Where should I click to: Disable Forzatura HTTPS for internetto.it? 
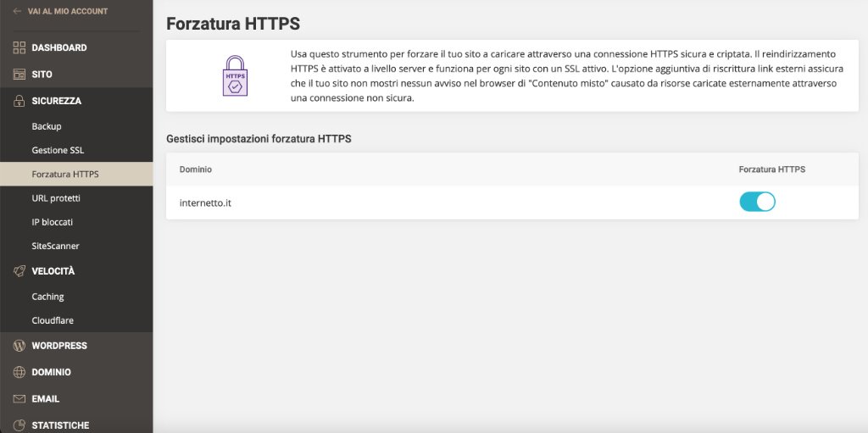(x=757, y=203)
